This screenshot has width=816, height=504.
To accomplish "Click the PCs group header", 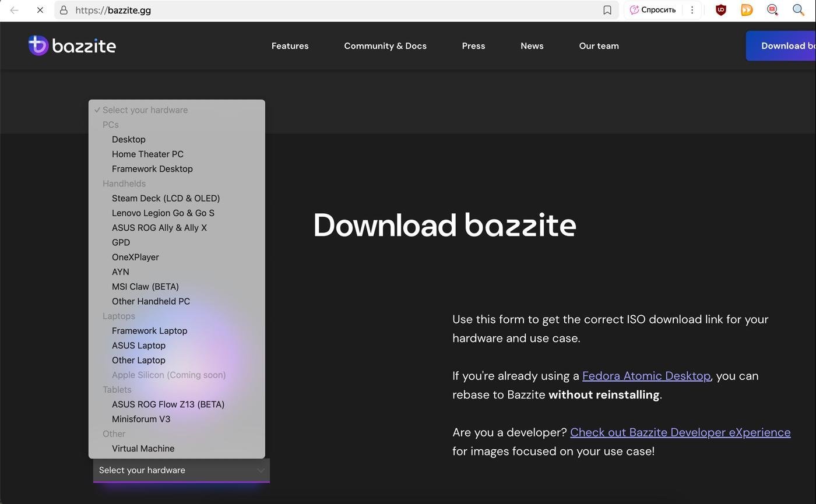I will (x=111, y=125).
